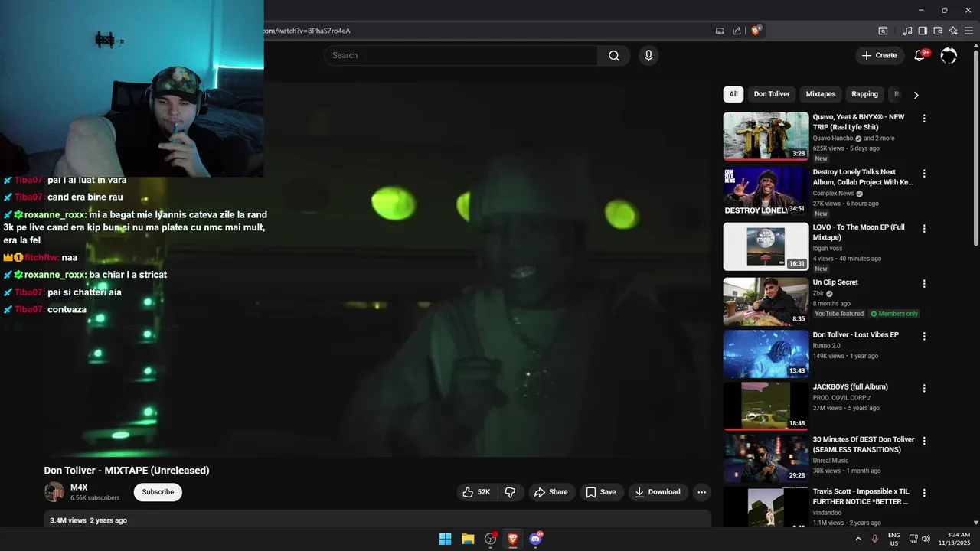Open Travis Scott Impossible video title
Image resolution: width=980 pixels, height=551 pixels.
point(861,497)
